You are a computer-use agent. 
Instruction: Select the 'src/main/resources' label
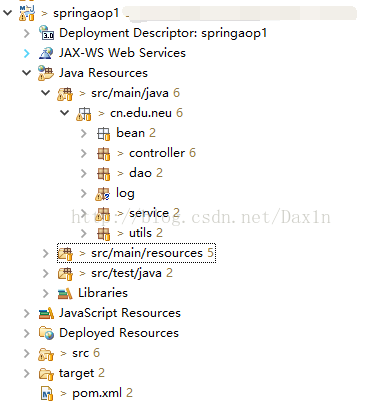pos(147,253)
